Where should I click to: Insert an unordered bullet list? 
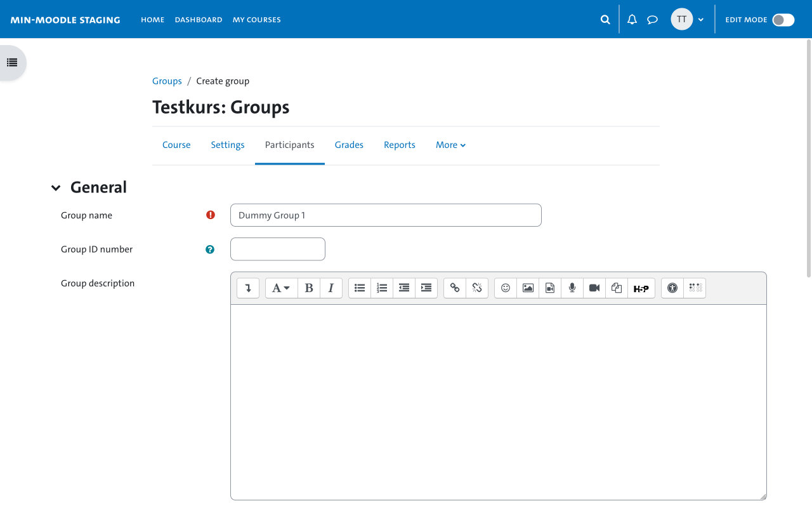click(x=360, y=288)
